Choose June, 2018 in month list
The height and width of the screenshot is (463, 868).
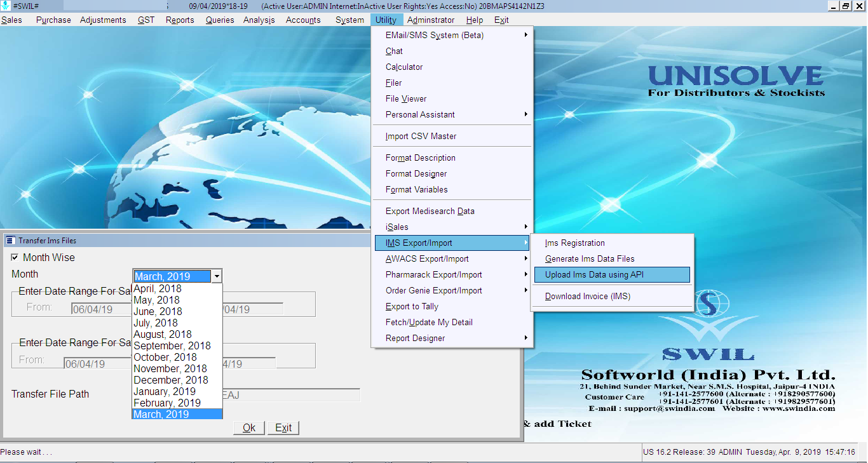tap(177, 311)
